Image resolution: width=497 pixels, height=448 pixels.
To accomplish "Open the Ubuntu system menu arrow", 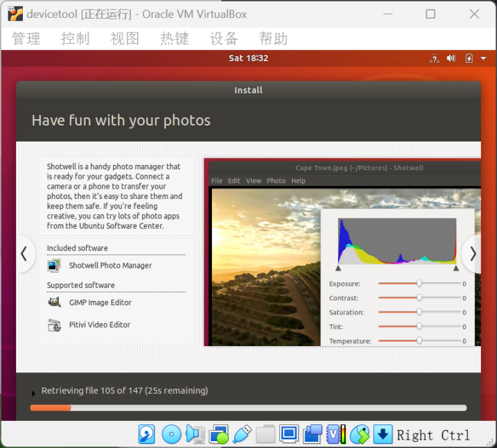I will tap(483, 58).
